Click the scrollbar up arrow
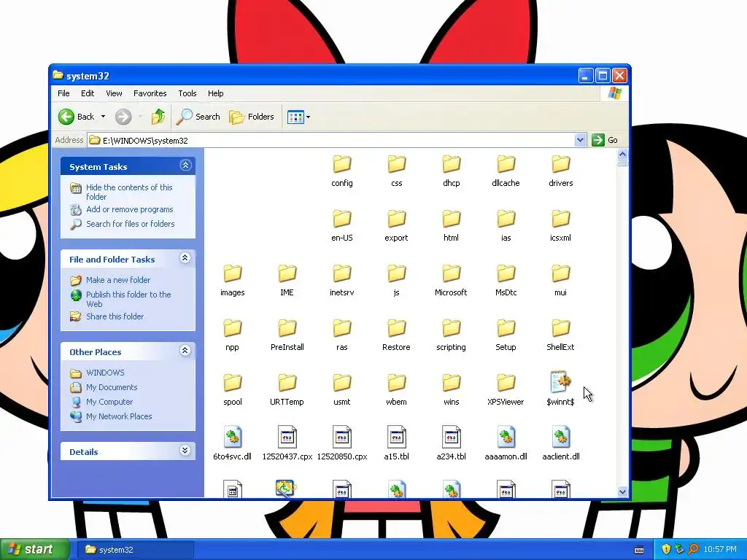This screenshot has height=560, width=747. [622, 155]
